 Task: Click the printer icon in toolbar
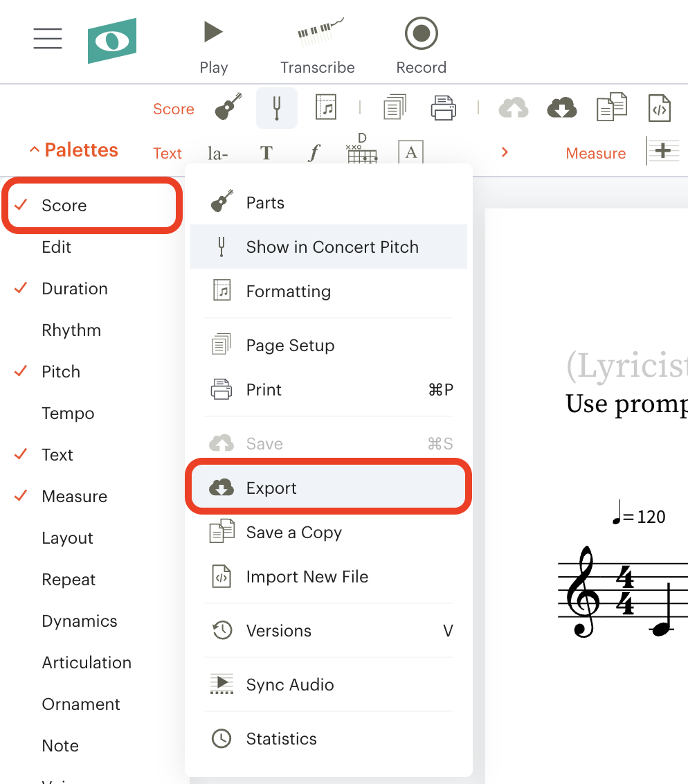(443, 108)
